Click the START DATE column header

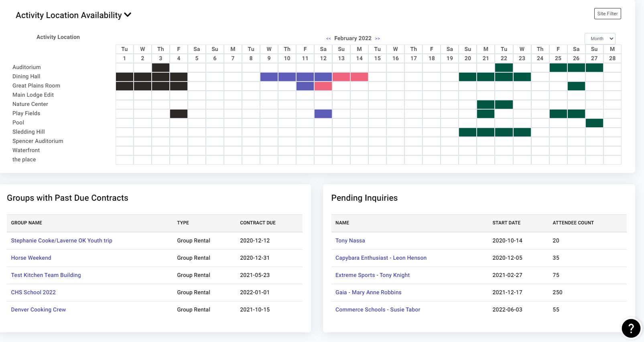[506, 223]
